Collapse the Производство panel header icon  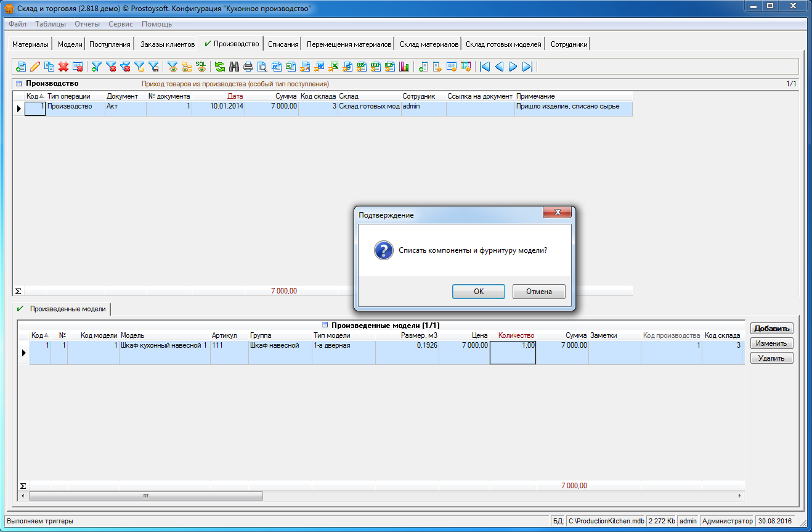[18, 83]
